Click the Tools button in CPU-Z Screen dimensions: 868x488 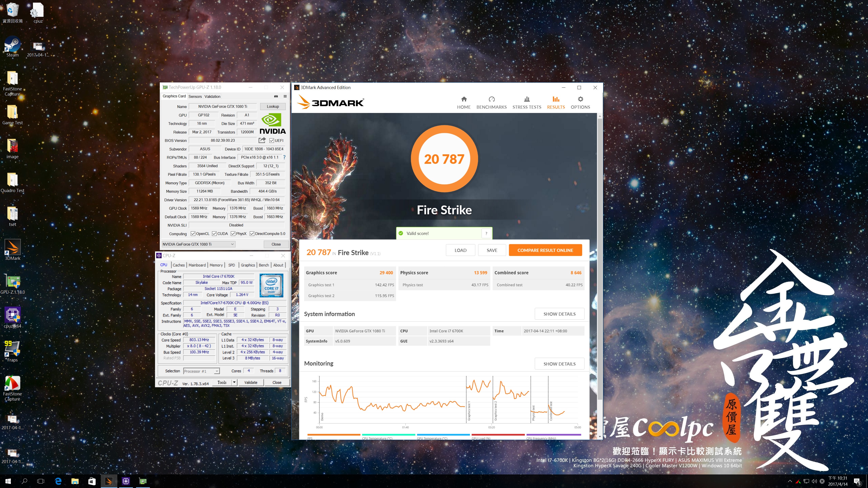(x=222, y=382)
